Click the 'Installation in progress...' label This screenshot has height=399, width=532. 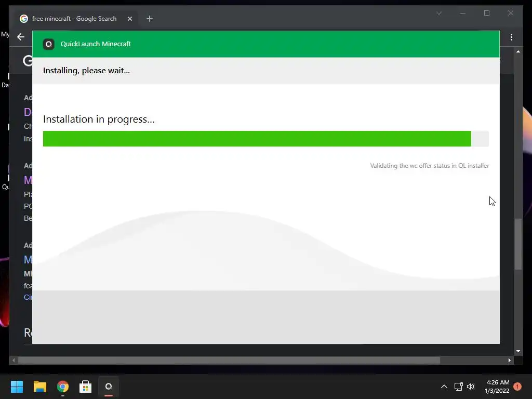coord(99,119)
